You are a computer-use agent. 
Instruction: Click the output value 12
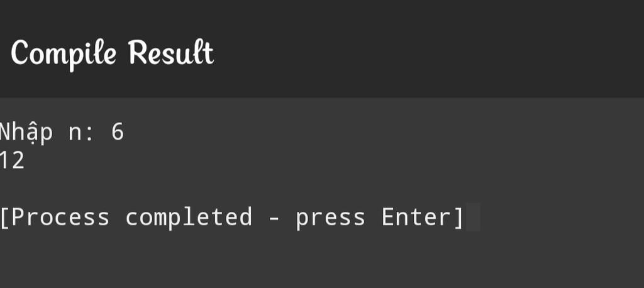12,161
